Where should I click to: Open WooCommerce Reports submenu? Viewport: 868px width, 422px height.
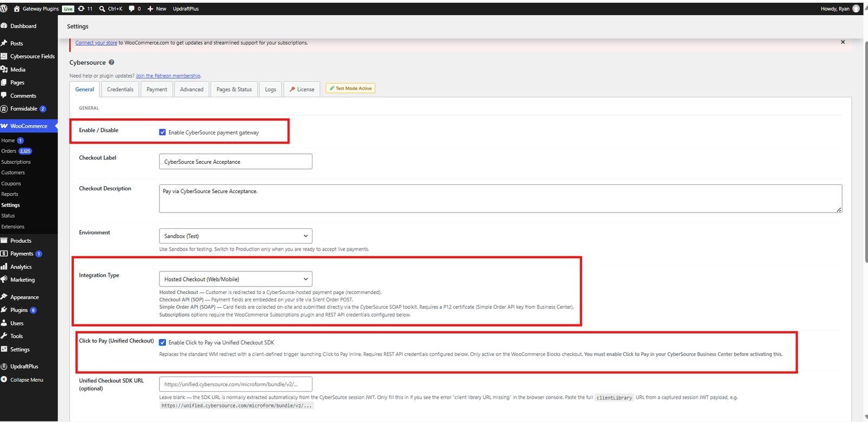point(10,194)
